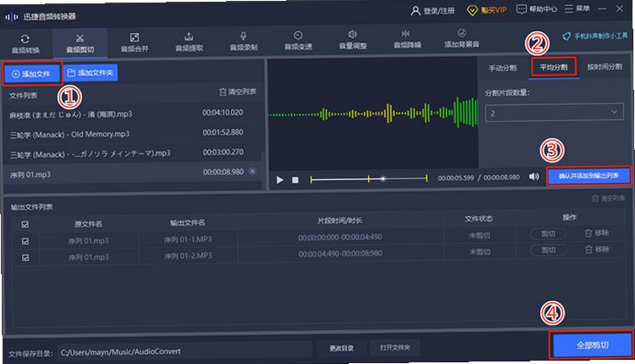
Task: Click the 片段时间/时长 column header
Action: click(340, 221)
